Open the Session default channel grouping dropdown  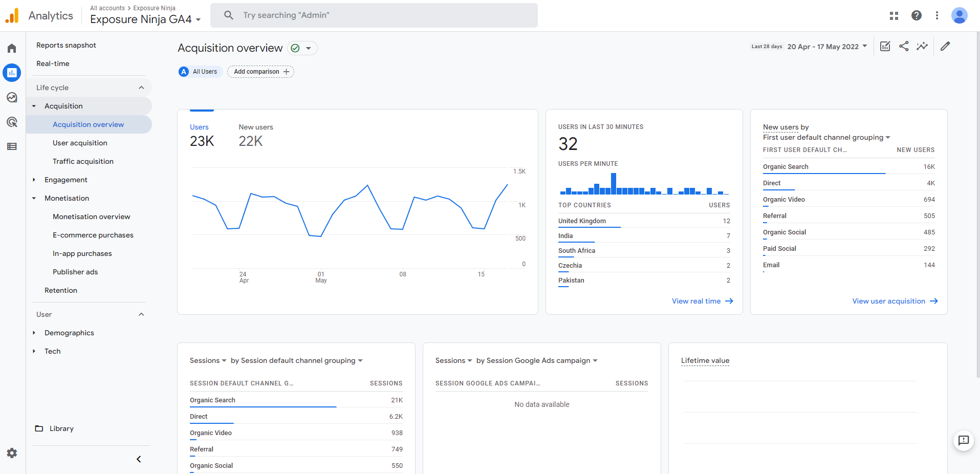[x=297, y=360]
